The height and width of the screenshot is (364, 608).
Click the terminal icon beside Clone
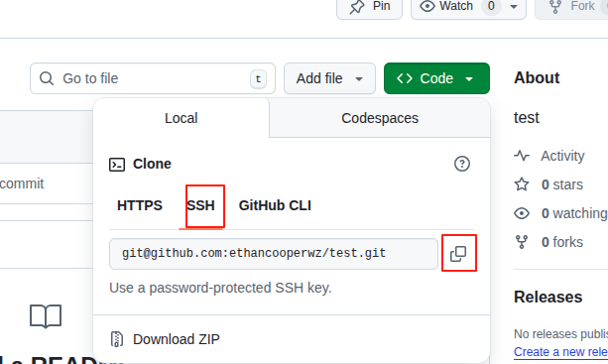tap(117, 165)
